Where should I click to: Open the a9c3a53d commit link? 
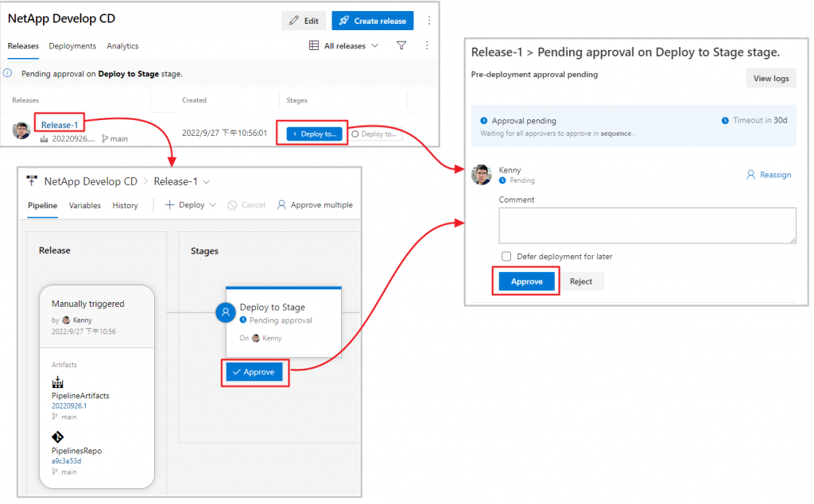point(67,461)
